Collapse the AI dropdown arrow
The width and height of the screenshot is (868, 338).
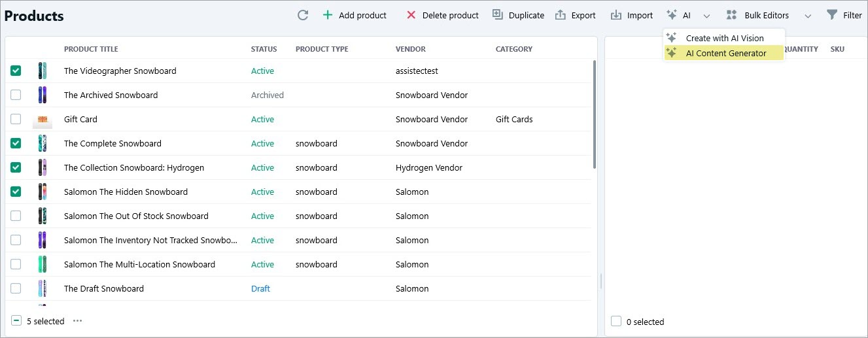[x=706, y=16]
